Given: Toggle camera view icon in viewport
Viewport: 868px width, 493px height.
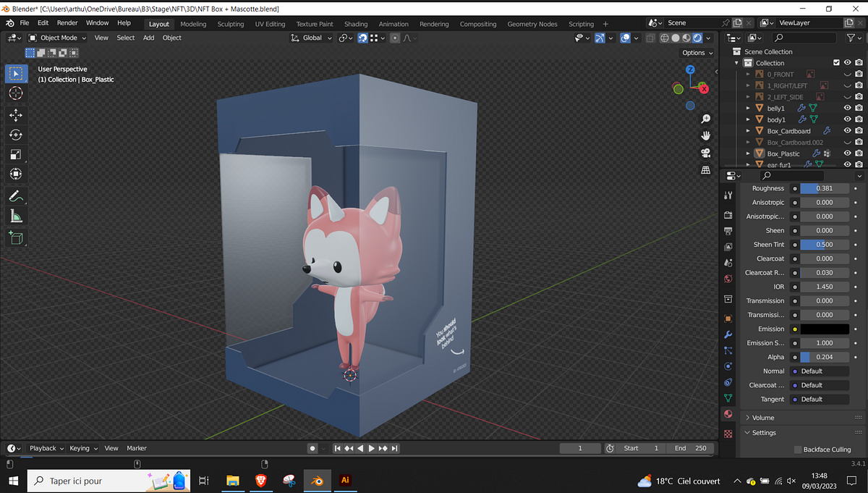Looking at the screenshot, I should 705,152.
